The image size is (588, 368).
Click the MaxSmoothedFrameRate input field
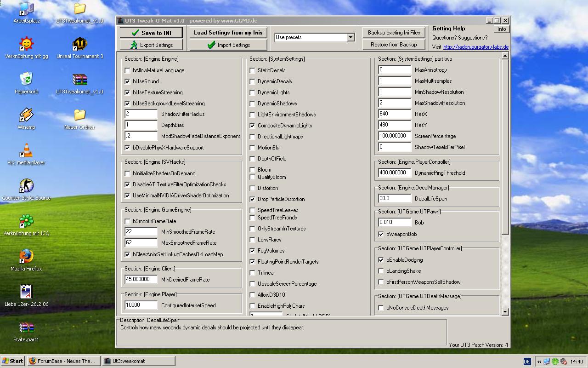tap(141, 242)
